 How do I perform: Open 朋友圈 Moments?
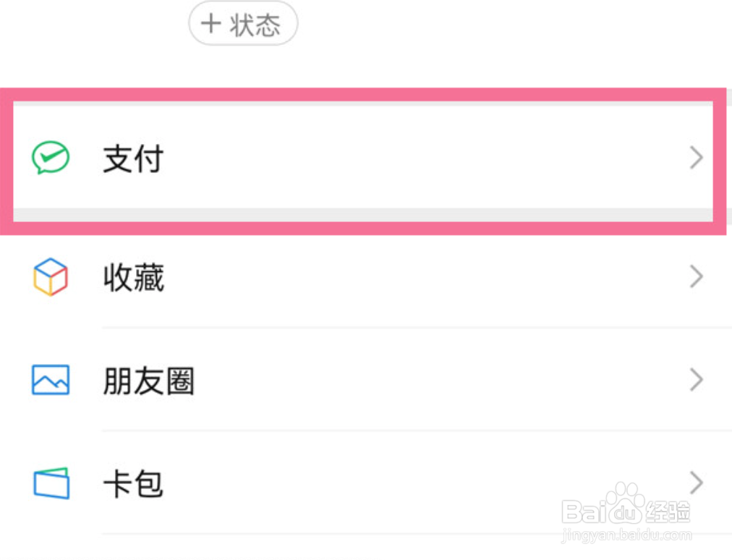[148, 381]
